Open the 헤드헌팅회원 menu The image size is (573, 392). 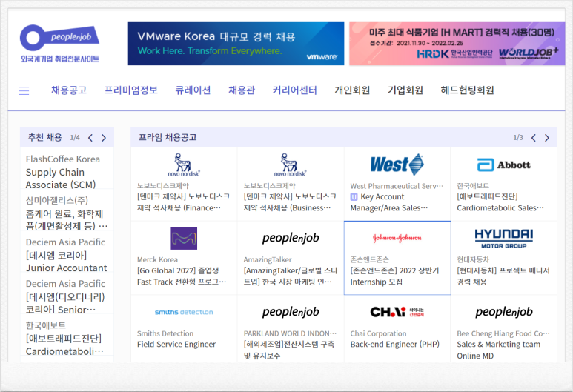(x=468, y=90)
